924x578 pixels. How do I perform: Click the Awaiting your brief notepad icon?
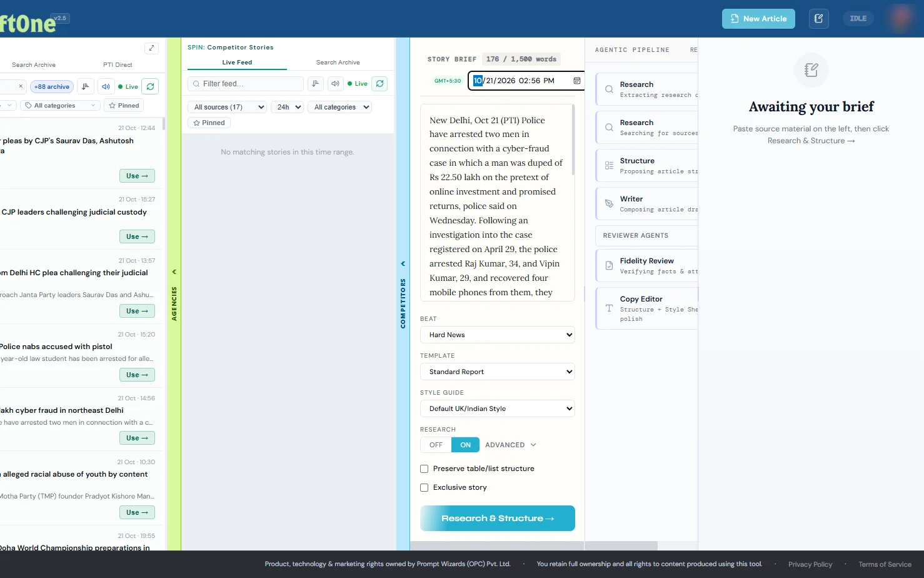[811, 70]
